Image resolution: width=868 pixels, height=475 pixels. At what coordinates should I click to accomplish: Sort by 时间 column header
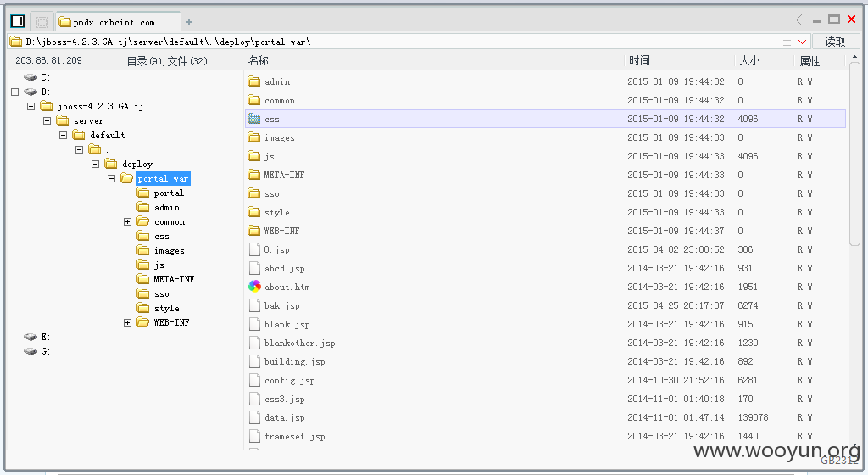pyautogui.click(x=639, y=60)
